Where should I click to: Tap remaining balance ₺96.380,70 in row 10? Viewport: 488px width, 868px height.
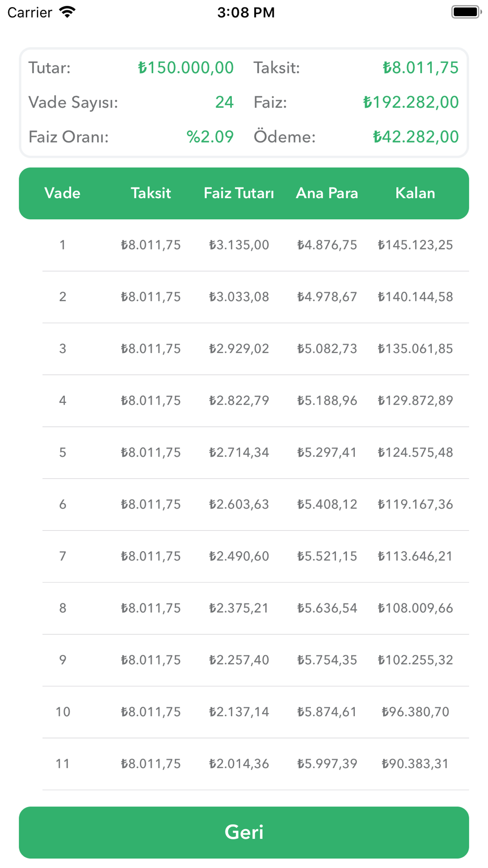pyautogui.click(x=415, y=712)
